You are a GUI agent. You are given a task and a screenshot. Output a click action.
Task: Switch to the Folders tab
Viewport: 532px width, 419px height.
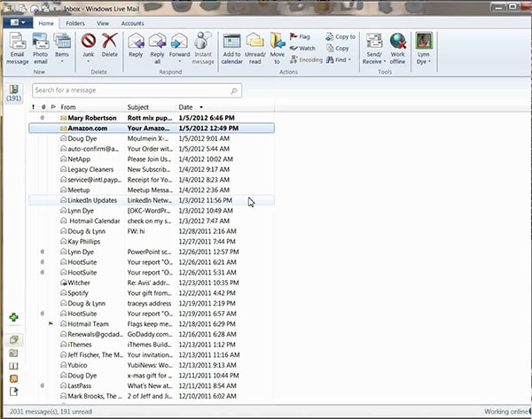[75, 23]
